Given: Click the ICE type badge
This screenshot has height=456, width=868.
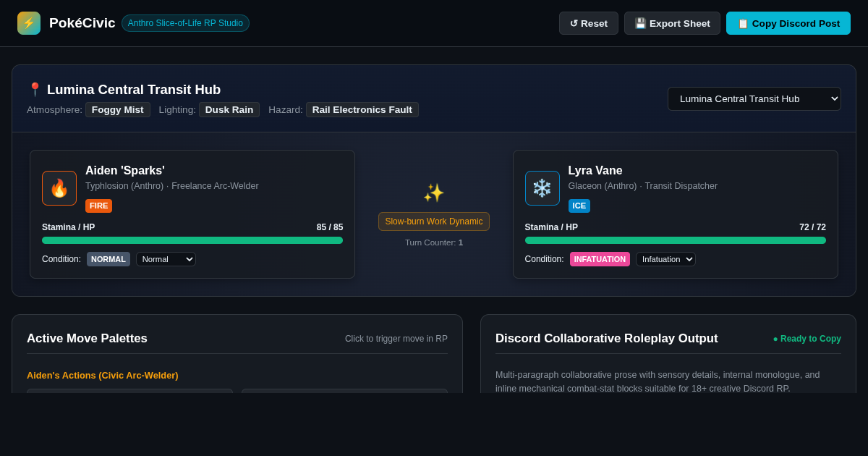Looking at the screenshot, I should [579, 206].
